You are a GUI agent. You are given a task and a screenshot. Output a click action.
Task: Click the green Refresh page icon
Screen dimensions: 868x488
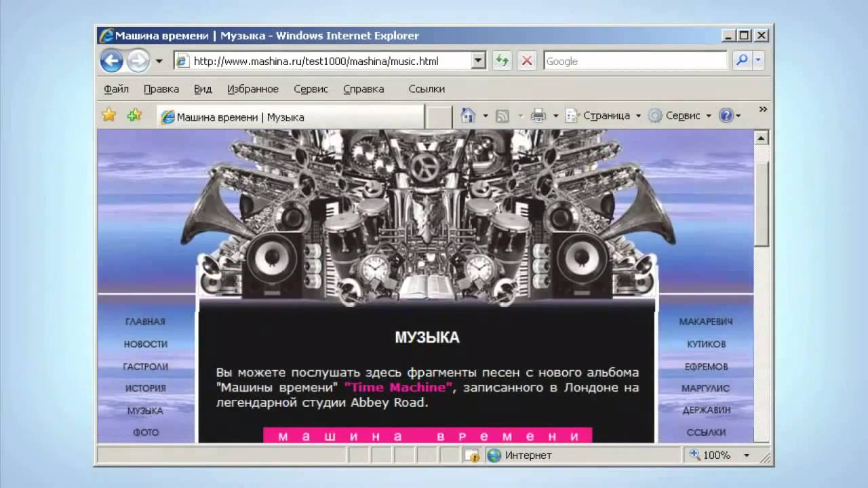pyautogui.click(x=502, y=61)
